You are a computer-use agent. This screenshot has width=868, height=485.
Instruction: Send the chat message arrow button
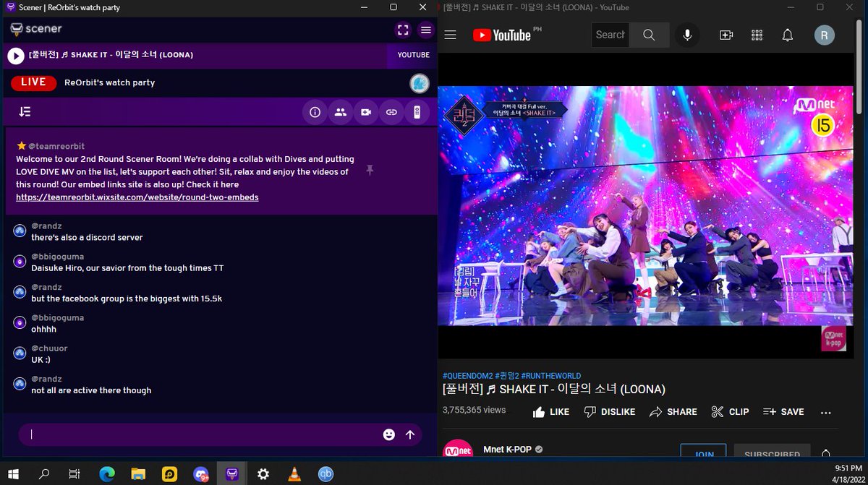pyautogui.click(x=410, y=434)
